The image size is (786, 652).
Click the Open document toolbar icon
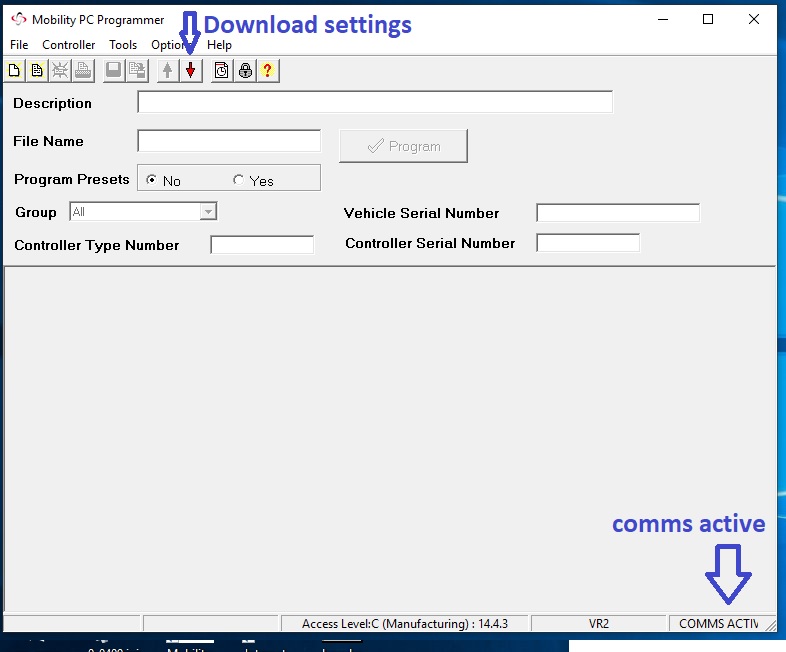click(37, 70)
